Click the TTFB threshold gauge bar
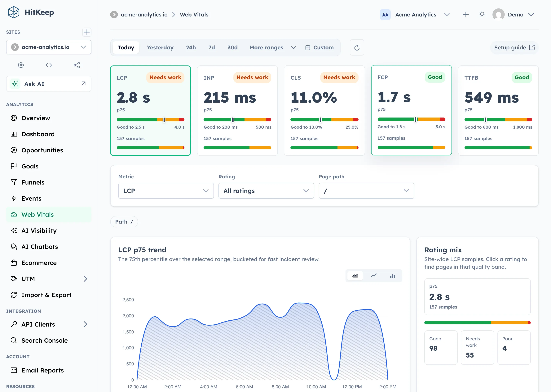Image resolution: width=551 pixels, height=392 pixels. click(498, 120)
